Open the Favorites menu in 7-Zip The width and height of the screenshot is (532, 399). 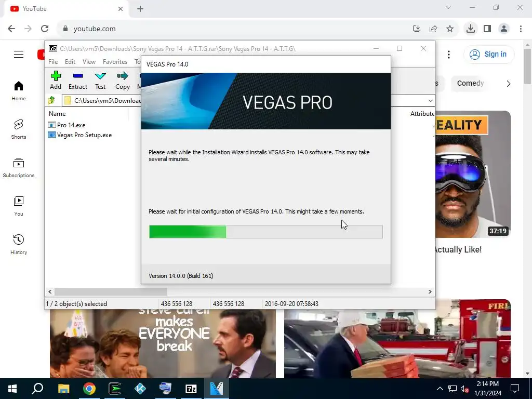[115, 62]
